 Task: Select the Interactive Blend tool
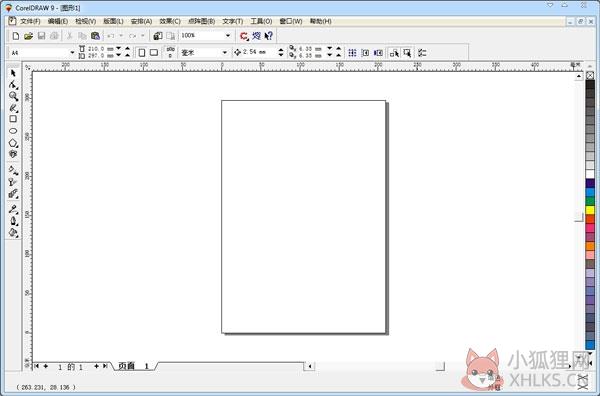point(13,194)
